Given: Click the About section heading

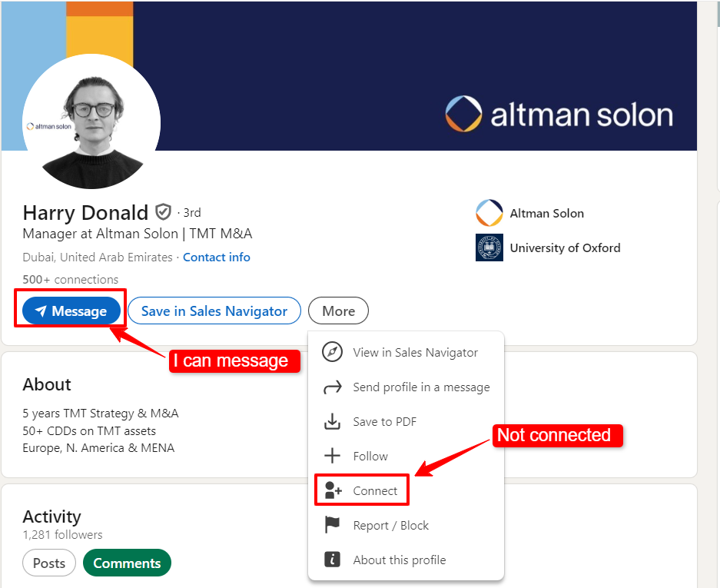Looking at the screenshot, I should (47, 384).
